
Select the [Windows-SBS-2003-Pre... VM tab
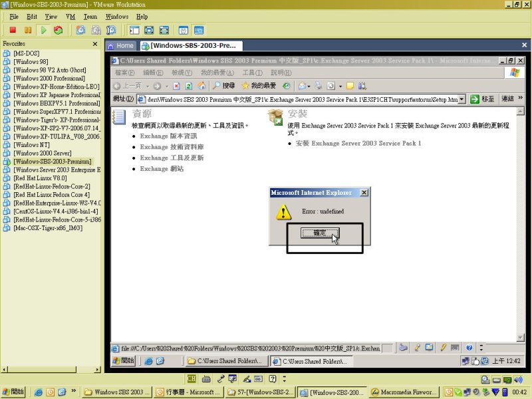tap(190, 45)
